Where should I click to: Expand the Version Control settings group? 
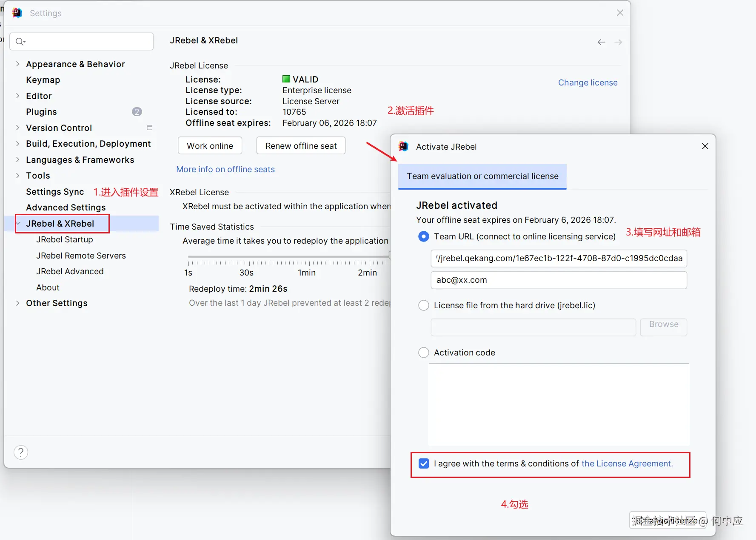click(x=17, y=128)
